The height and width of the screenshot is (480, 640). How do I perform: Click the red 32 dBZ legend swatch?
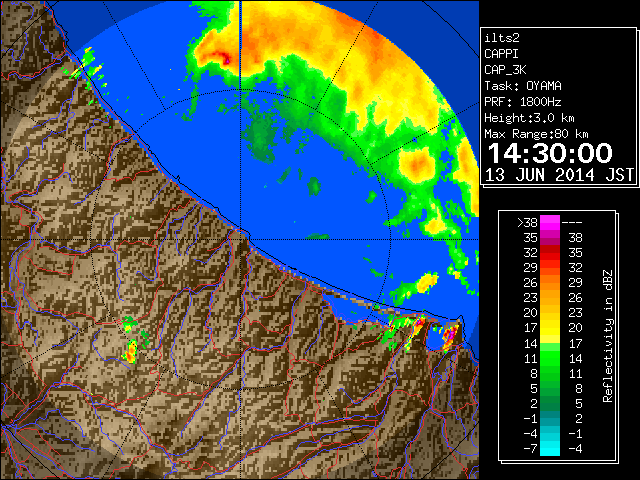[550, 253]
